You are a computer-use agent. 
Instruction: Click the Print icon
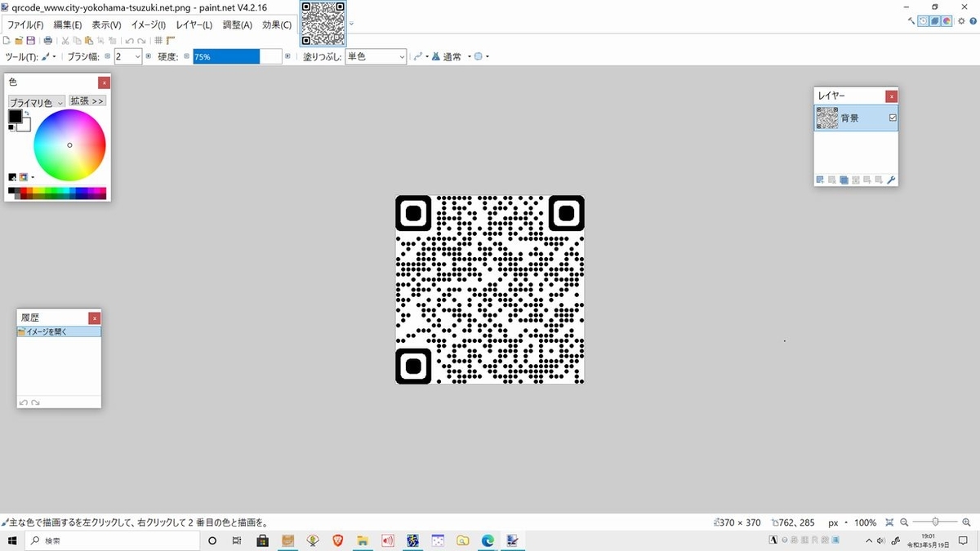[48, 40]
